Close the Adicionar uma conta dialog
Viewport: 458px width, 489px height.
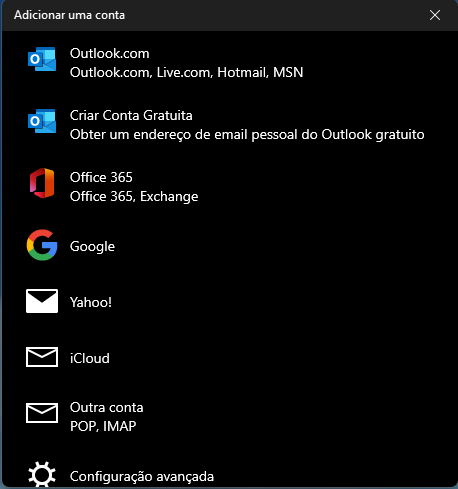[x=435, y=15]
